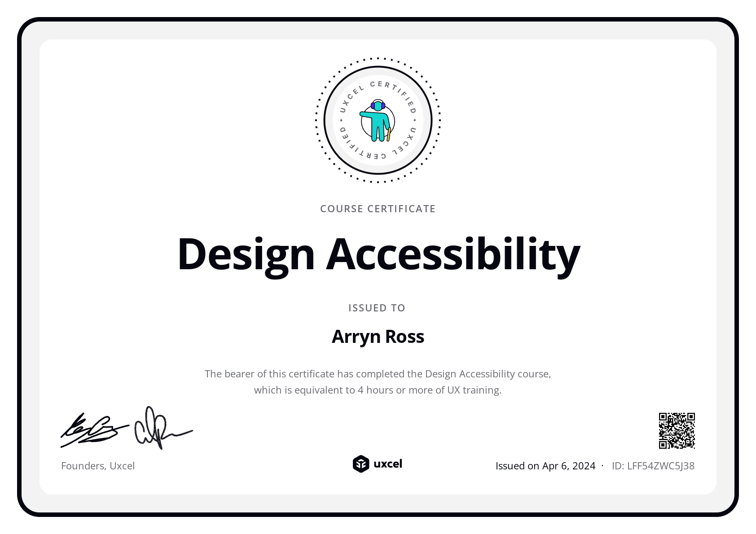The height and width of the screenshot is (534, 756).
Task: Select the dotted ring around the certification seal
Action: [x=378, y=59]
